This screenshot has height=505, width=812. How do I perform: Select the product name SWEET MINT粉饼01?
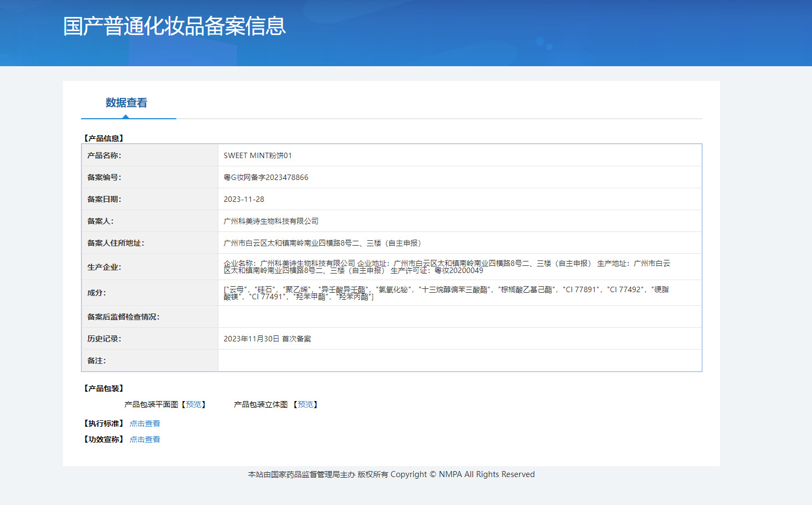[x=258, y=155]
